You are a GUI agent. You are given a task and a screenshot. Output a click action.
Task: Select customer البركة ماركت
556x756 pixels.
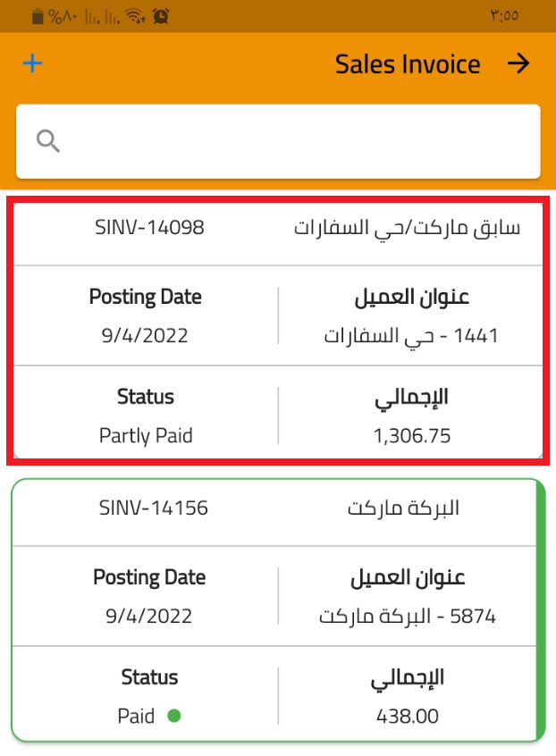[403, 508]
